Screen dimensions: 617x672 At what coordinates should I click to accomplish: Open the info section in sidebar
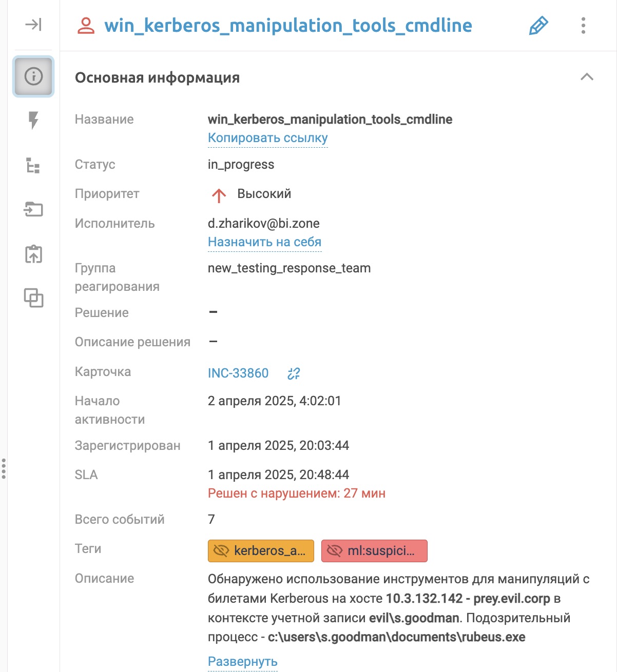coord(33,77)
